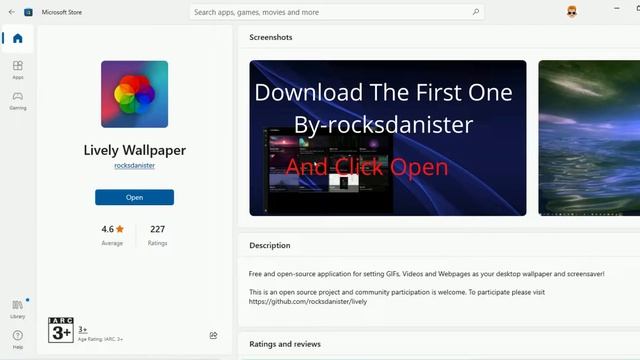Click the Ratings and reviews heading
This screenshot has height=360, width=640.
point(285,344)
